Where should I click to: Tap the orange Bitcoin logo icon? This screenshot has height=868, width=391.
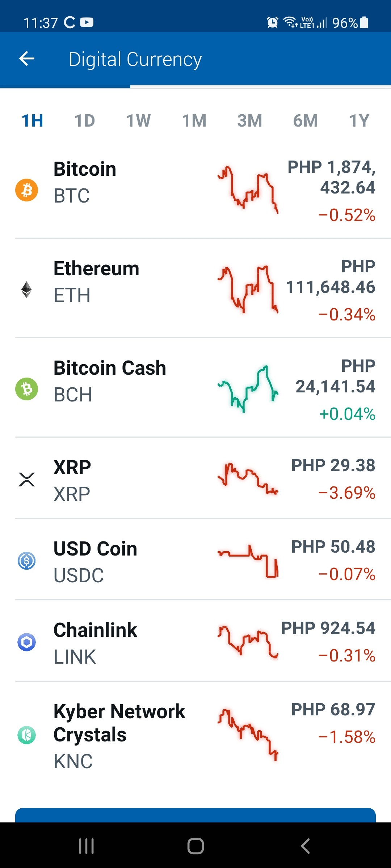[26, 190]
